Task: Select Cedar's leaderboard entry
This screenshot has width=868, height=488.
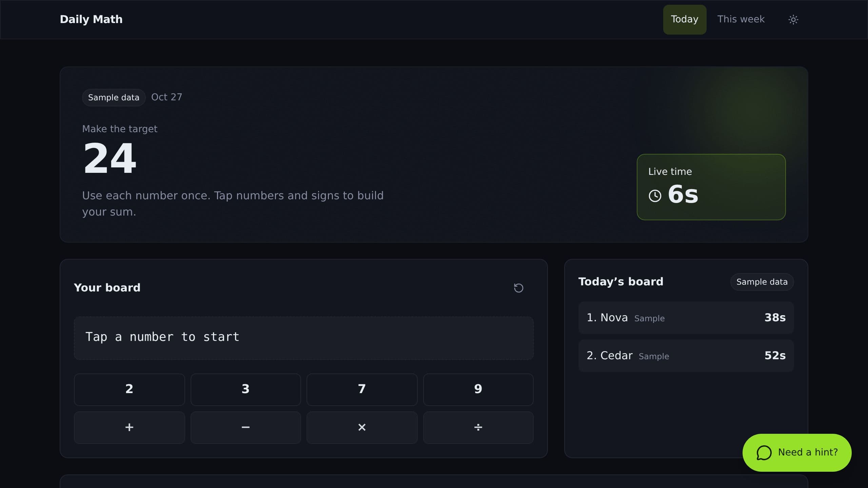Action: [686, 355]
